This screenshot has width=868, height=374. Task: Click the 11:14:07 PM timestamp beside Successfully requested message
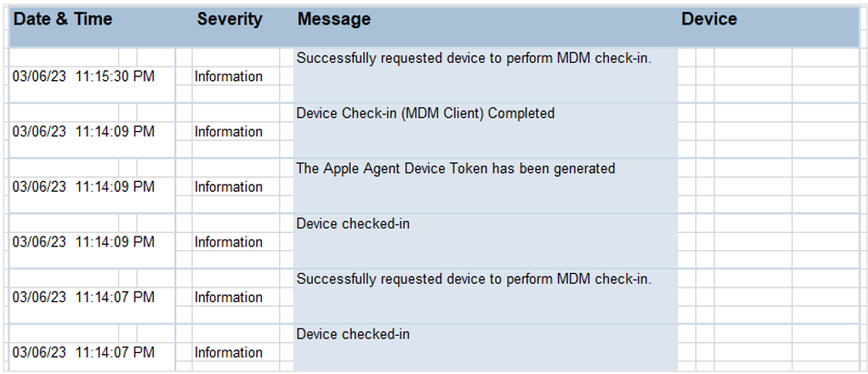click(x=84, y=298)
